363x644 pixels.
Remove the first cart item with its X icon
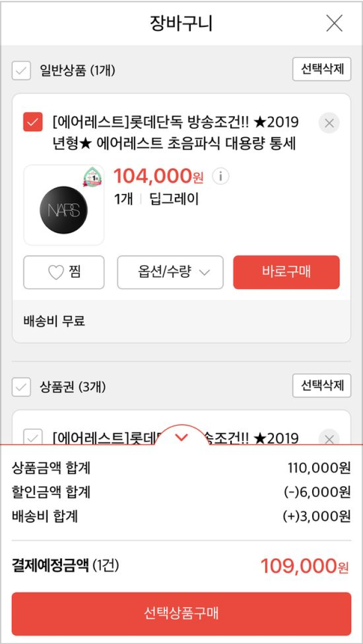click(x=329, y=123)
